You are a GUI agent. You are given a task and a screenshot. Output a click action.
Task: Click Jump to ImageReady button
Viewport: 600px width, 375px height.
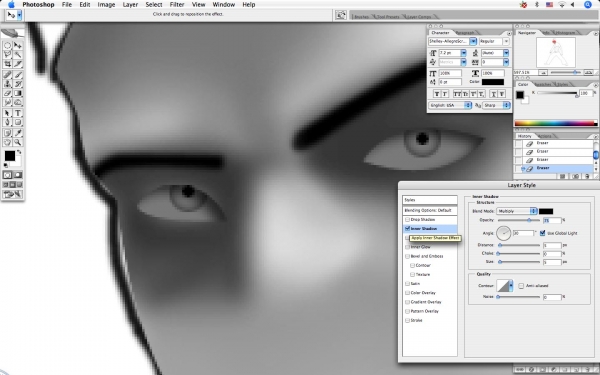(13, 194)
